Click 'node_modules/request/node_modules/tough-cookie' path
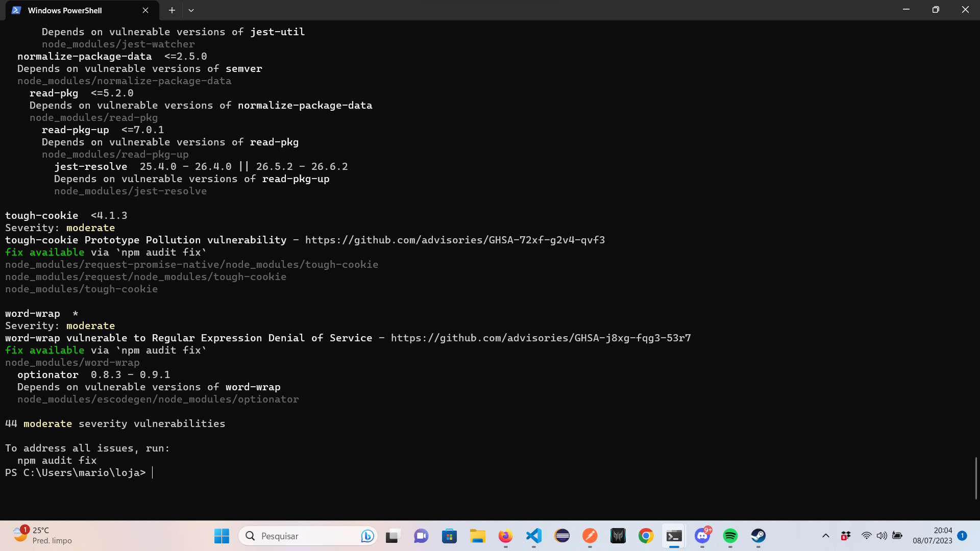This screenshot has height=551, width=980. [x=146, y=277]
